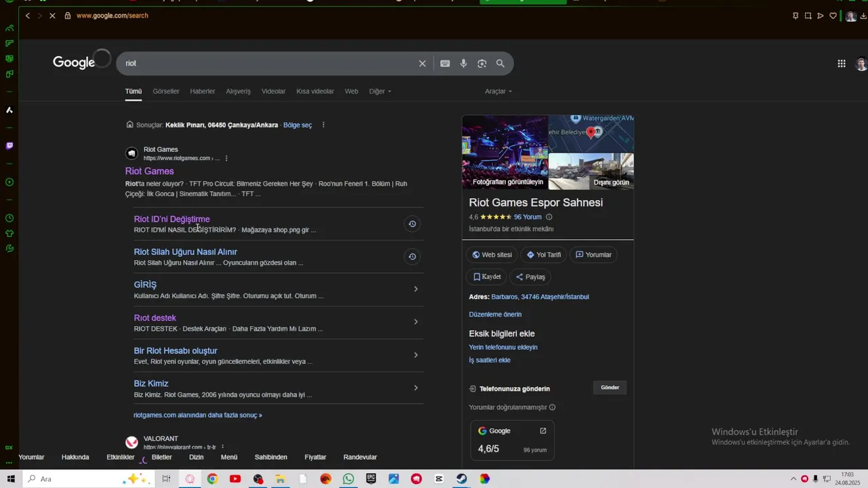Click the history icon beside Riot ID'ni Değiştirme
This screenshot has height=488, width=868.
click(x=412, y=224)
